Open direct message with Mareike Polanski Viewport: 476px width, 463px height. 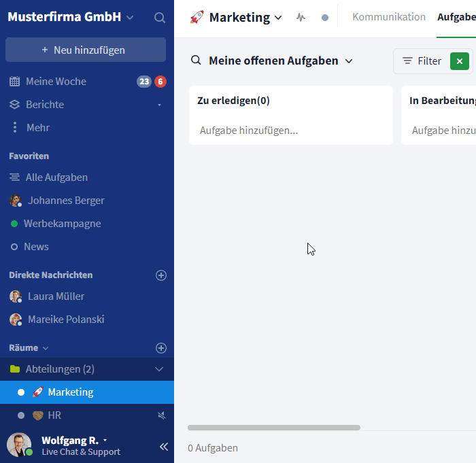click(66, 319)
